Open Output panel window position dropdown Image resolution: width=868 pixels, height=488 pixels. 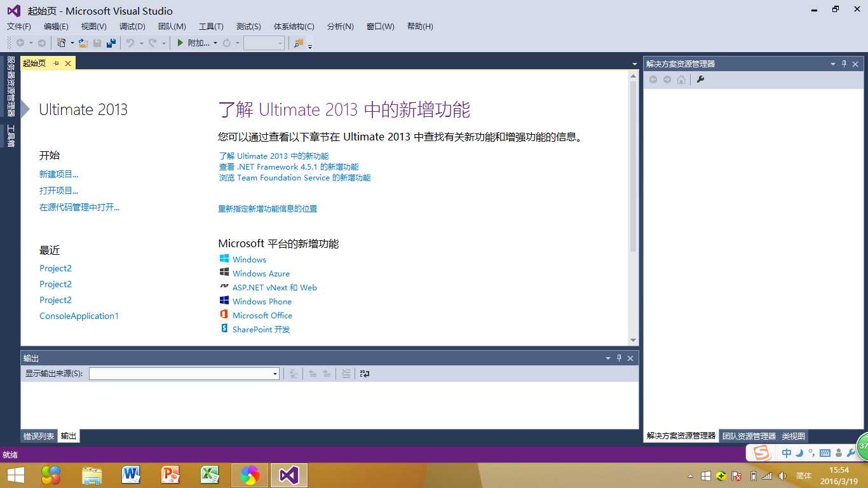[608, 358]
